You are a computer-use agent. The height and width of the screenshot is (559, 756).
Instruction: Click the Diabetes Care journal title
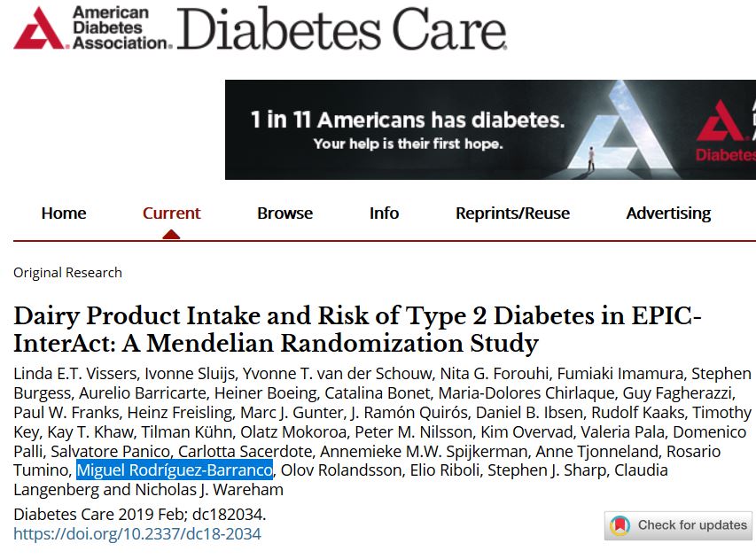(342, 28)
